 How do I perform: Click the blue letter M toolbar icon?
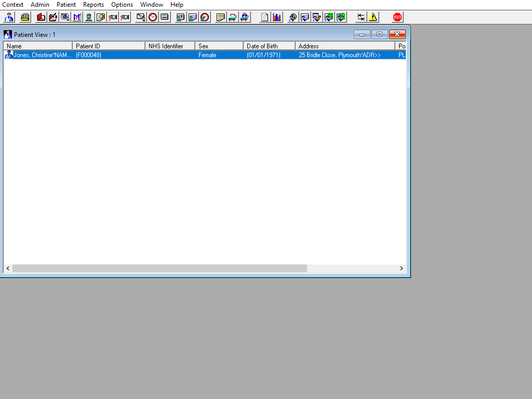[x=77, y=17]
